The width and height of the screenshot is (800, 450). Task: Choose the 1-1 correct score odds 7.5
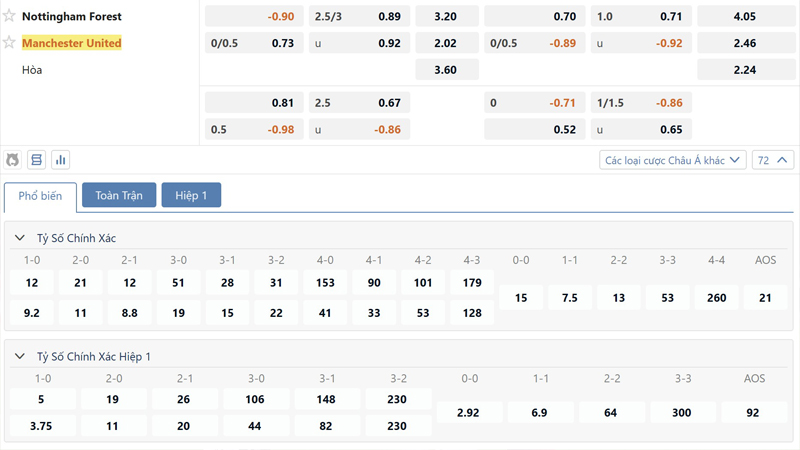coord(570,298)
